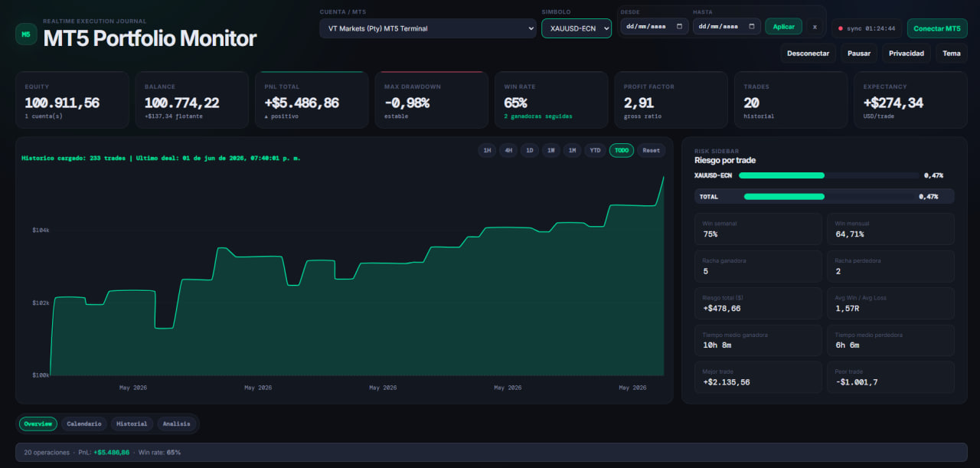Click the XAUUSD-ECN risk progress bar
The image size is (980, 468).
[828, 175]
